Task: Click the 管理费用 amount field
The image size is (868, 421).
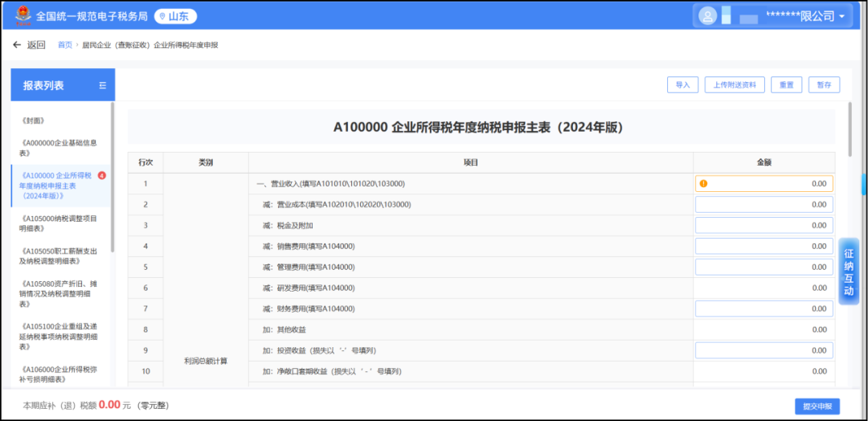Action: pos(764,268)
